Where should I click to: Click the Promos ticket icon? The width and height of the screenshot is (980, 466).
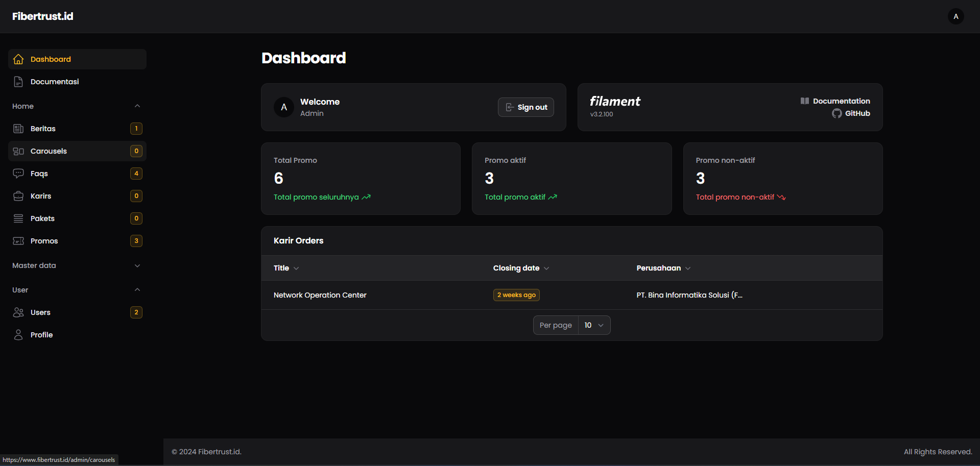(18, 241)
